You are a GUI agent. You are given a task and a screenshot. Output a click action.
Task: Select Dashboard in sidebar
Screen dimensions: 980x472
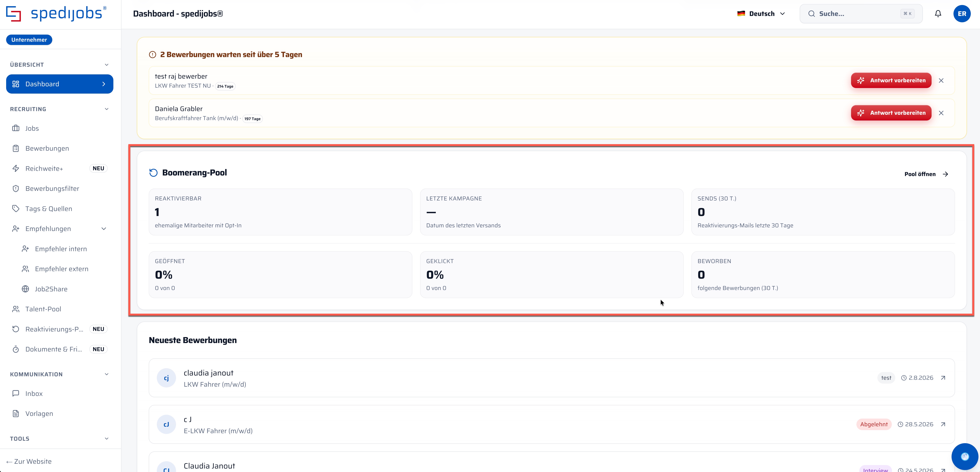[60, 84]
